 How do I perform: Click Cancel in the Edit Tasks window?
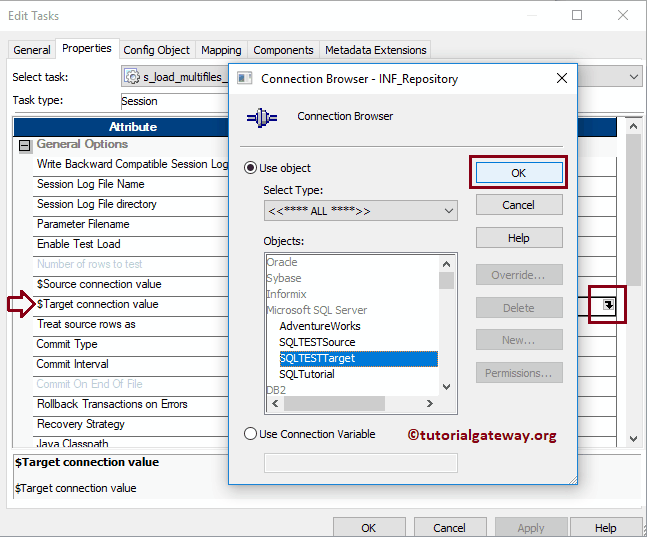(x=450, y=528)
